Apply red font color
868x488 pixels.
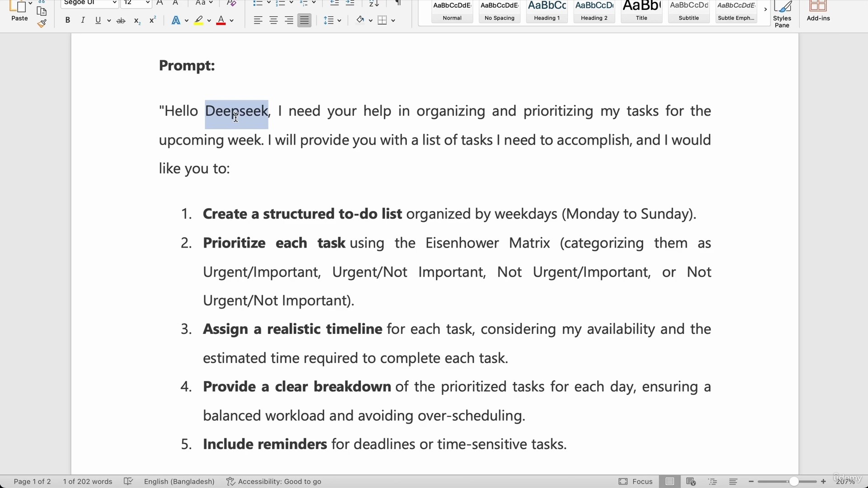221,20
